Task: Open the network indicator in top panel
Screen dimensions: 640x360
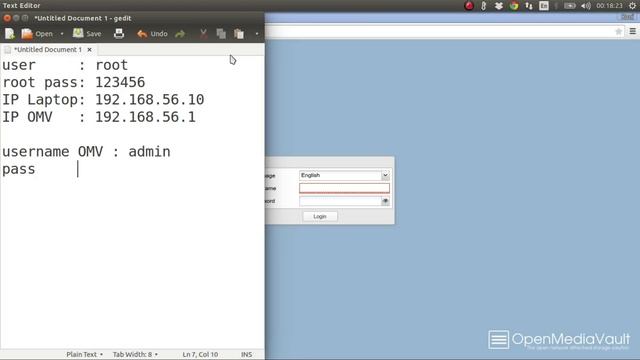Action: point(529,6)
